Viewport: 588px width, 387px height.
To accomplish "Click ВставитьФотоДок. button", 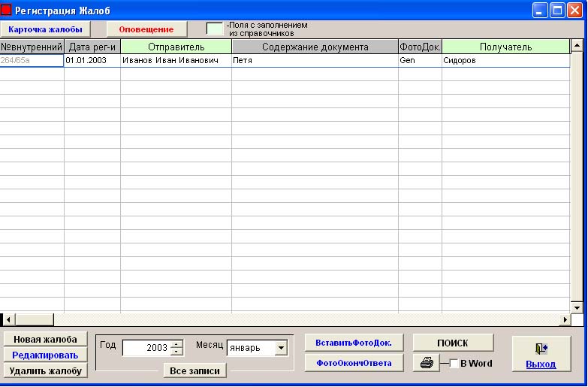I will tap(354, 343).
